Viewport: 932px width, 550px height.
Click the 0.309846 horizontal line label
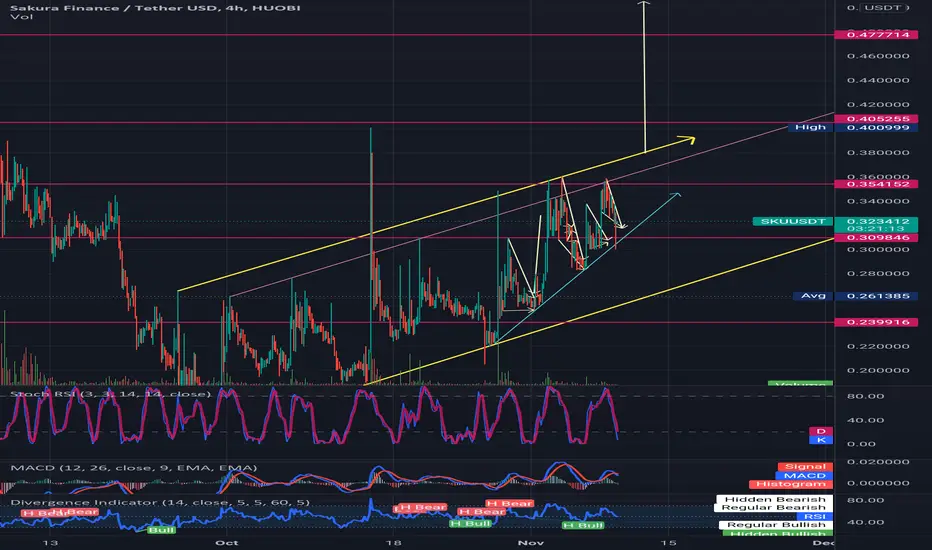(876, 237)
